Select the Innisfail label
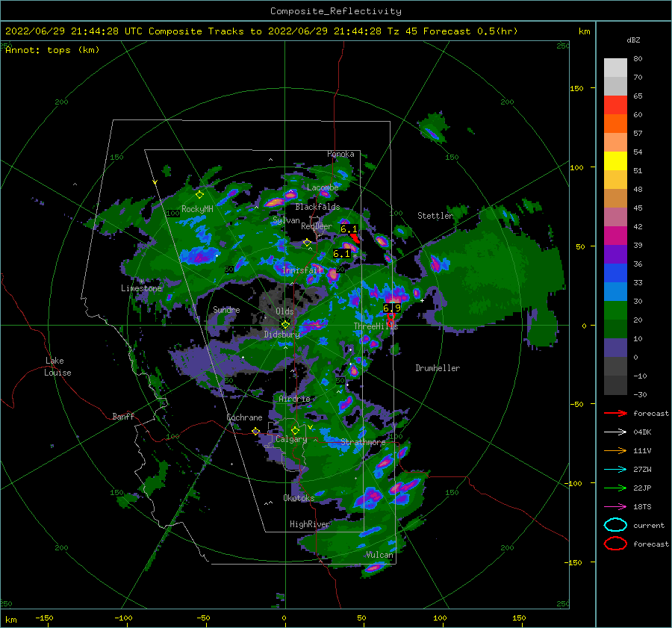 (302, 270)
